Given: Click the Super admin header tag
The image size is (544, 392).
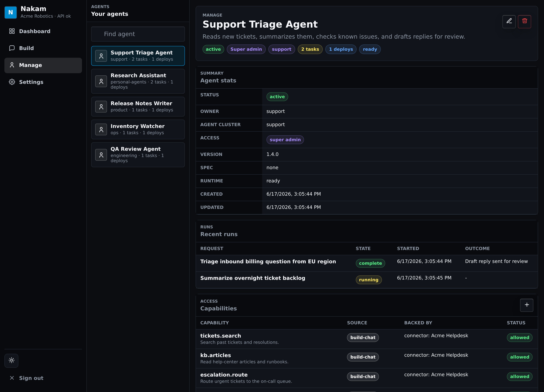Looking at the screenshot, I should (x=246, y=49).
